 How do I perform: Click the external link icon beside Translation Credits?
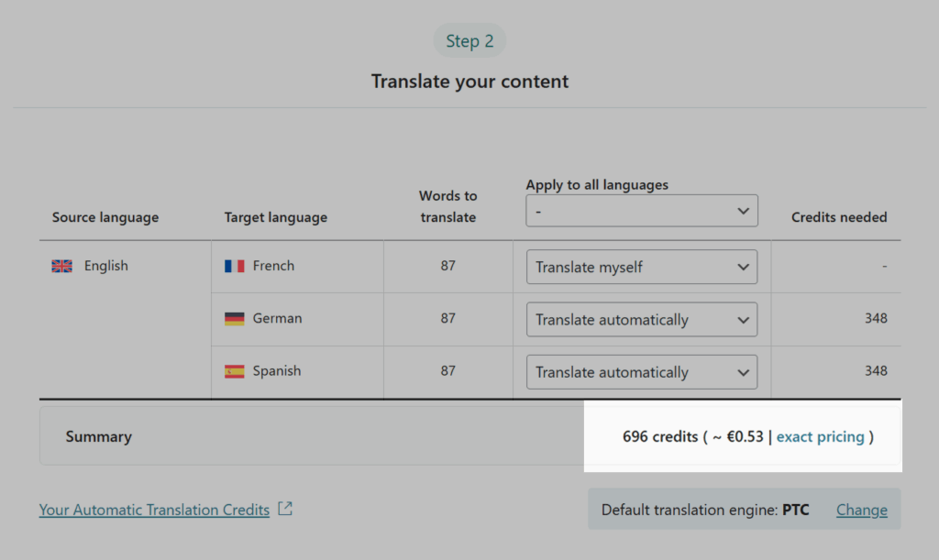pos(285,509)
